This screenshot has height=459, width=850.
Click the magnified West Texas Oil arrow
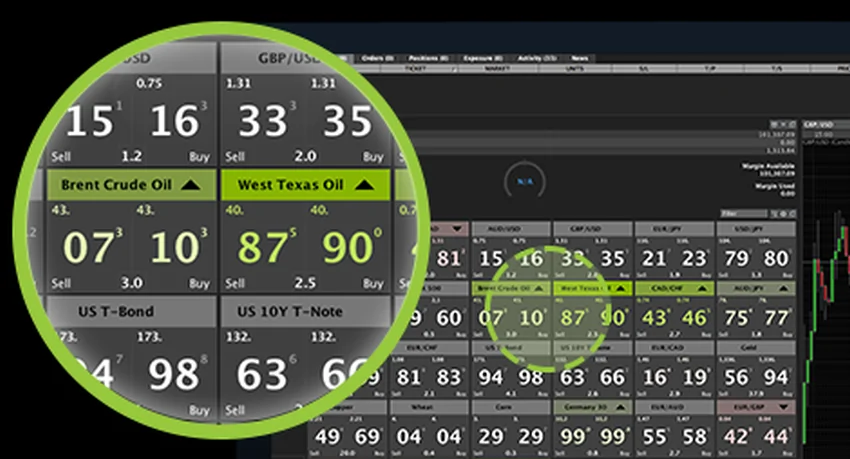[365, 184]
